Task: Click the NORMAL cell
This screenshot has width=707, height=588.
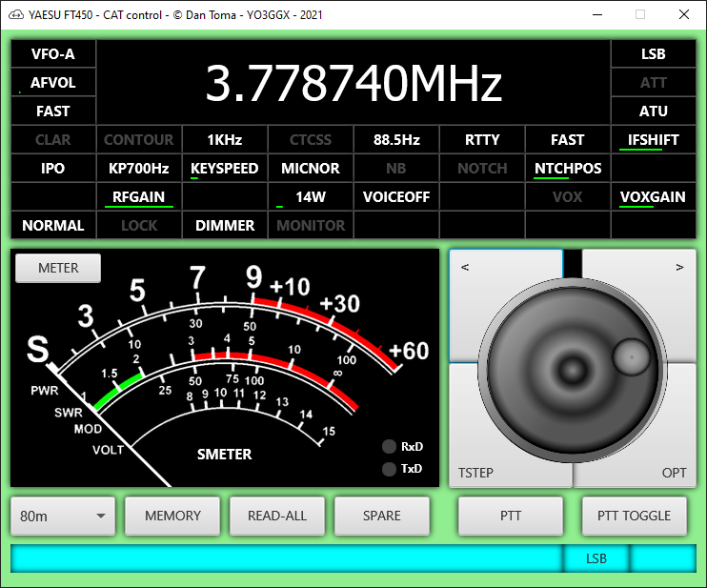Action: coord(53,225)
